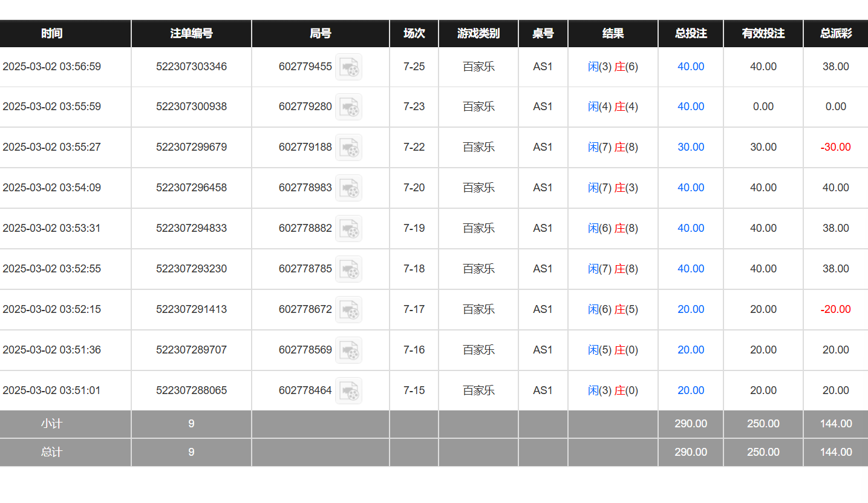Click the 时间 column header
The image size is (868, 503).
(51, 33)
